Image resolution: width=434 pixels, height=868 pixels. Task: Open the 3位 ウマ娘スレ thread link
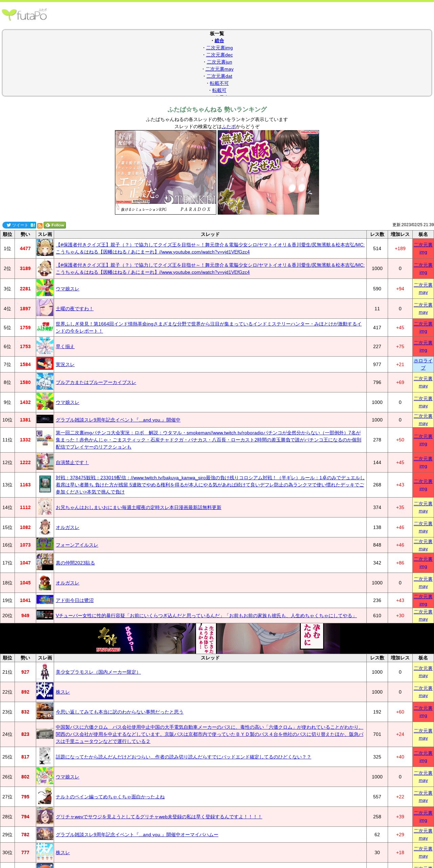(x=68, y=289)
